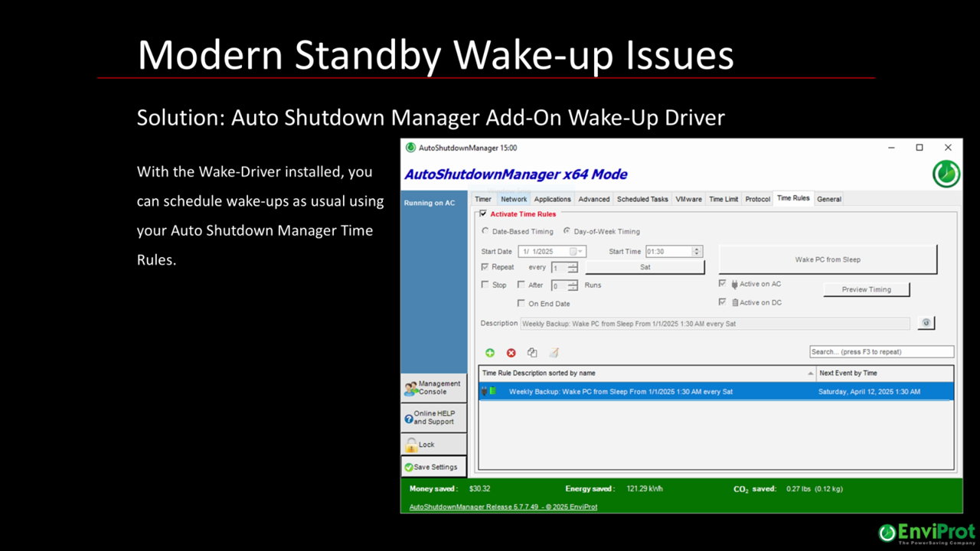Select the Day-of-Week Timing radio button

(567, 231)
